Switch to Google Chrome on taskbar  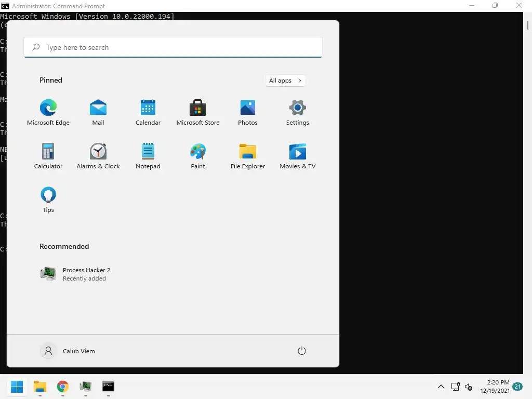[x=62, y=387]
